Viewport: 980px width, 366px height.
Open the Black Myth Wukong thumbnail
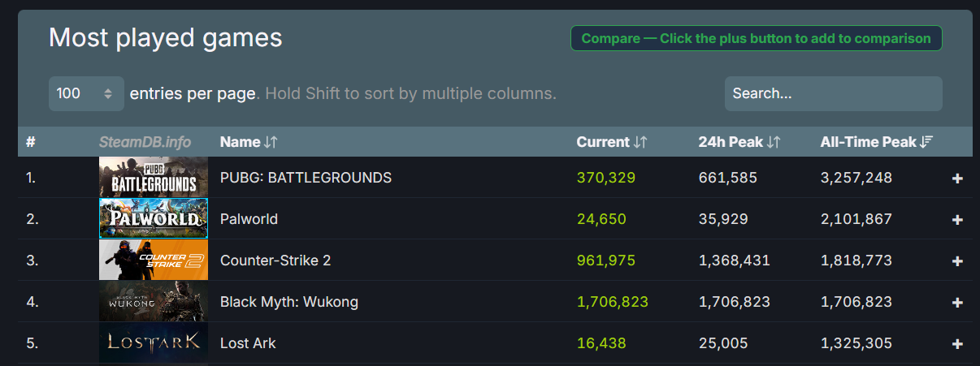(154, 302)
